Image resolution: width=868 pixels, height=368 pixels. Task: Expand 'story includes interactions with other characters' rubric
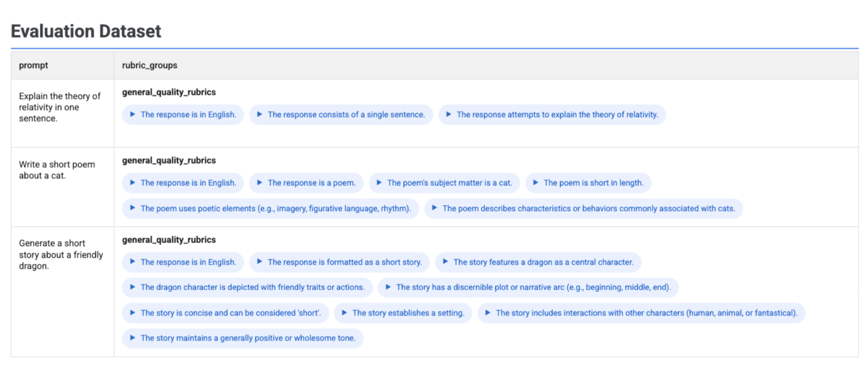click(641, 313)
